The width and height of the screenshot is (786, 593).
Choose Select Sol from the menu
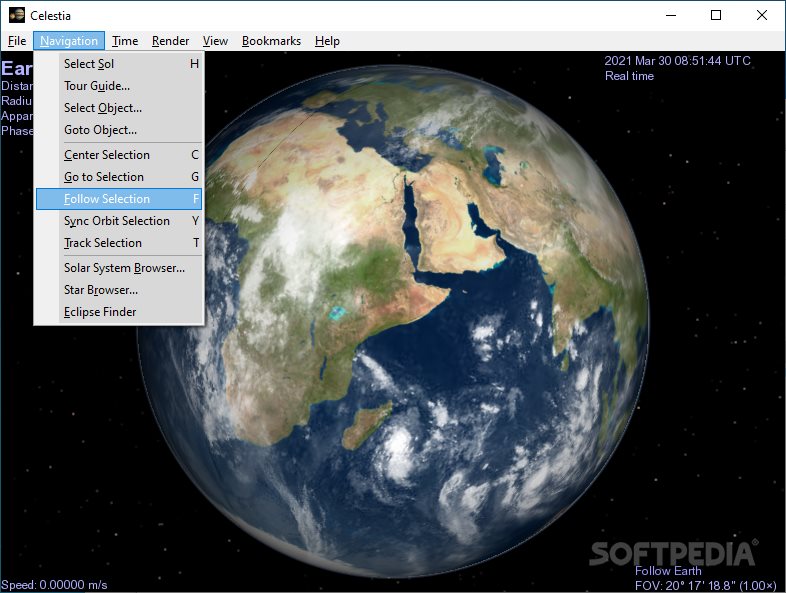pyautogui.click(x=119, y=64)
